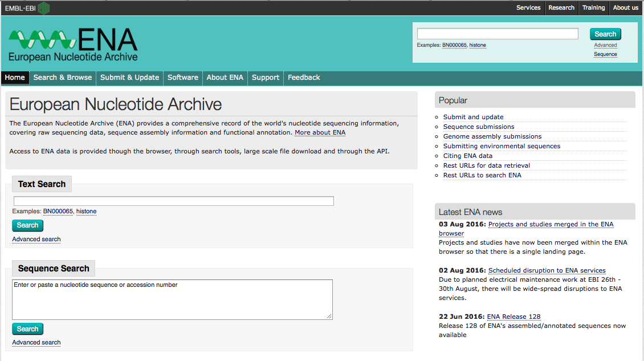Open Submitting environmental sequences link
Screen dimensions: 644x361
point(502,146)
